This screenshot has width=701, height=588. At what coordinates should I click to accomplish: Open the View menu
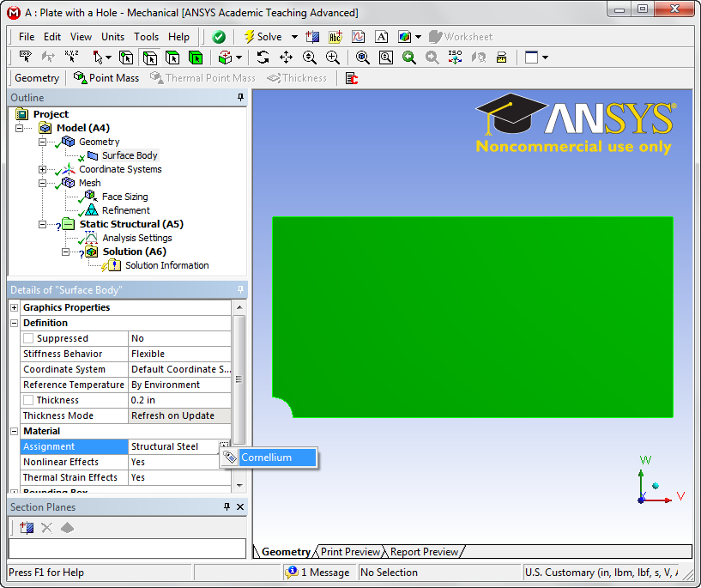click(81, 37)
